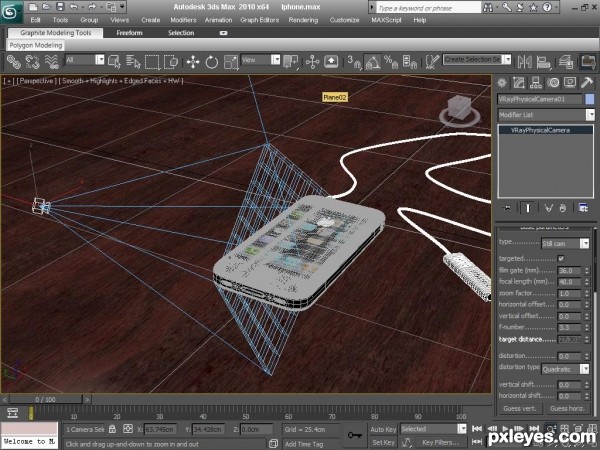Click the Guess horiz. button
This screenshot has height=450, width=600.
[567, 409]
